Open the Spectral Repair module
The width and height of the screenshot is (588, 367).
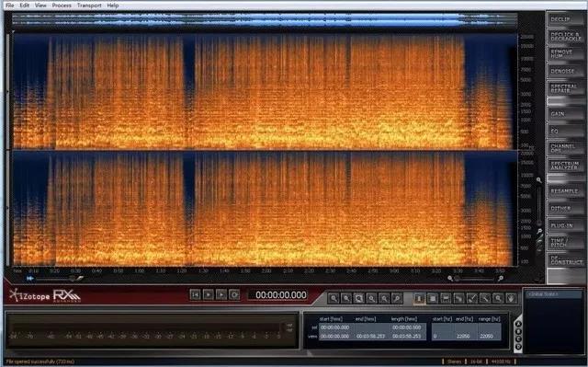565,88
